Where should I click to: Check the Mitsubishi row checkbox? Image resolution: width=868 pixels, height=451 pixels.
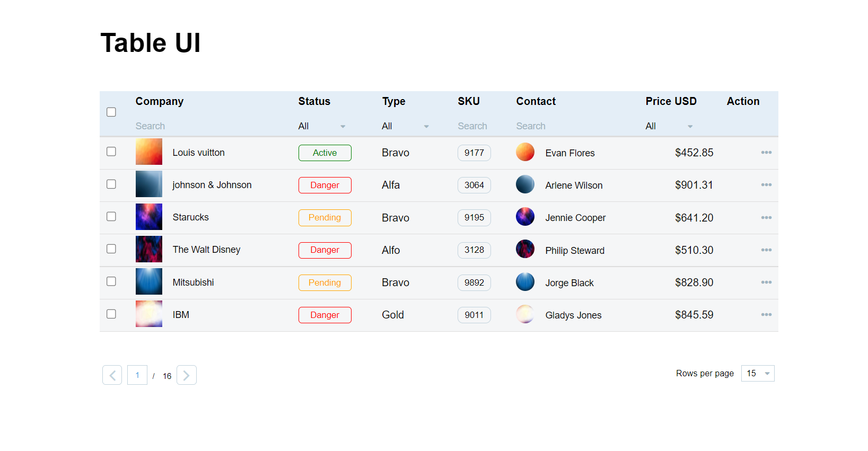click(111, 281)
